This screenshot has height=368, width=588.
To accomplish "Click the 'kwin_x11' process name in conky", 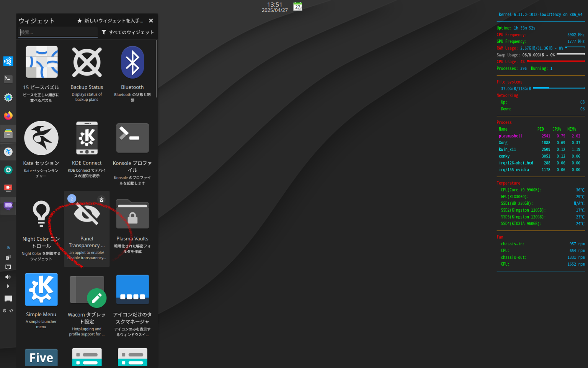I will click(x=507, y=149).
